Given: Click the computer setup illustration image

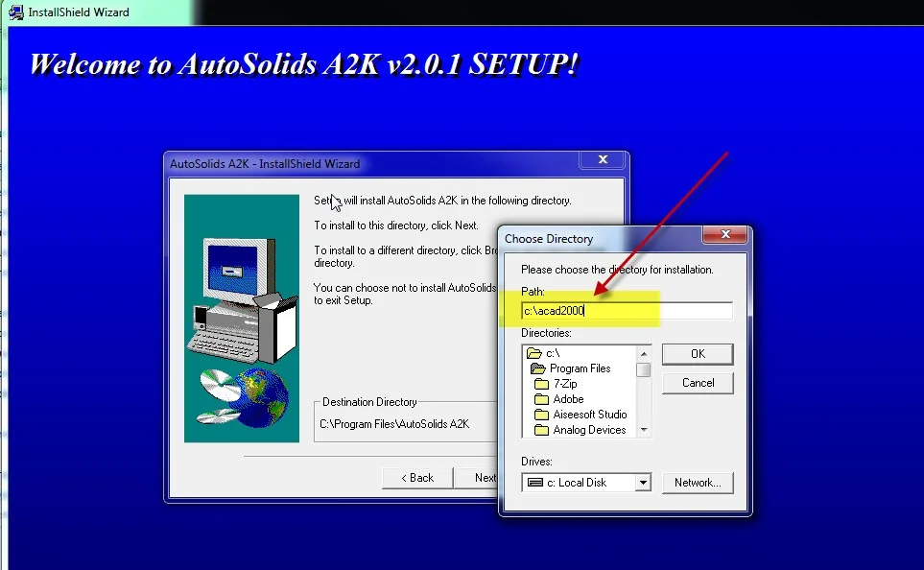Looking at the screenshot, I should pyautogui.click(x=242, y=319).
